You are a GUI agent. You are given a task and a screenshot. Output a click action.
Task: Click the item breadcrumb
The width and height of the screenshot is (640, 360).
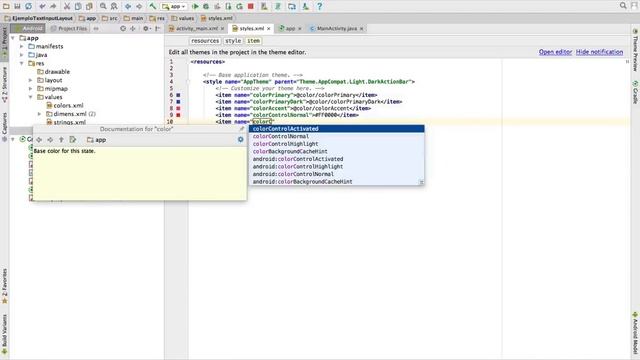pos(253,41)
